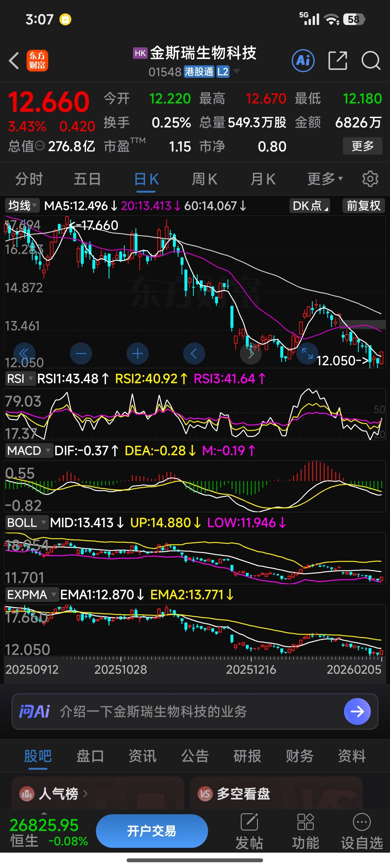Open the search magnifier icon

click(371, 61)
